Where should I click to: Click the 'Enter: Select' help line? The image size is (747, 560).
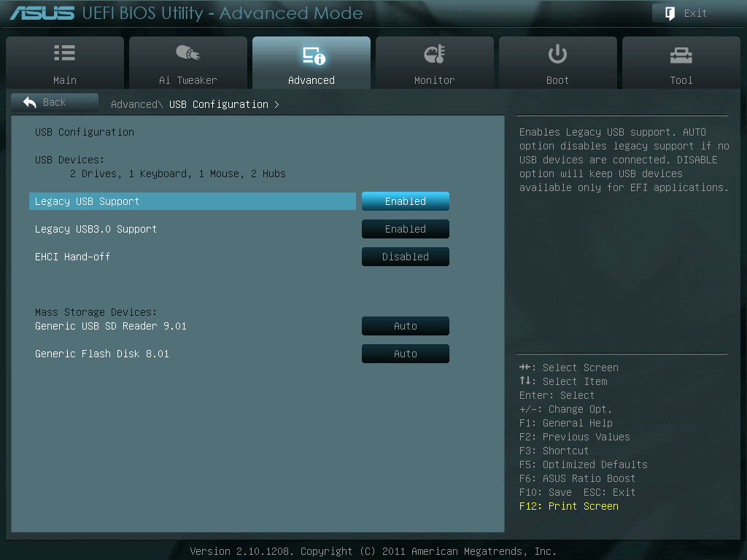pyautogui.click(x=557, y=395)
